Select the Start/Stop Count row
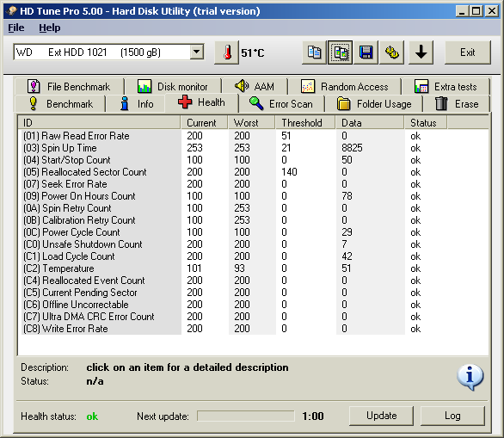 254,160
